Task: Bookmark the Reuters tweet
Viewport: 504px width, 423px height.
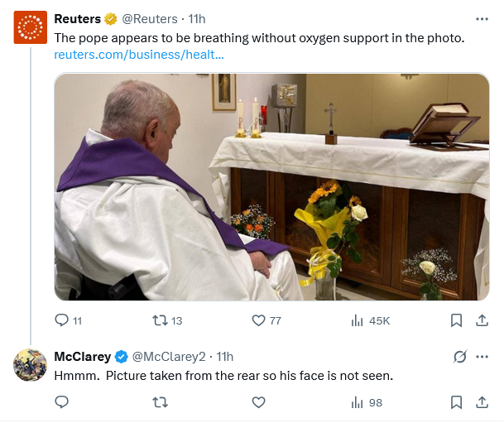Action: [x=456, y=320]
